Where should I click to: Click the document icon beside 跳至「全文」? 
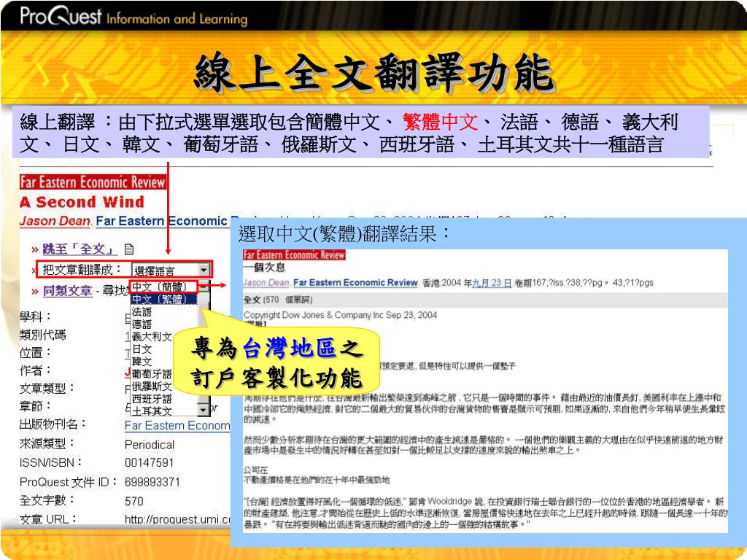tap(129, 249)
